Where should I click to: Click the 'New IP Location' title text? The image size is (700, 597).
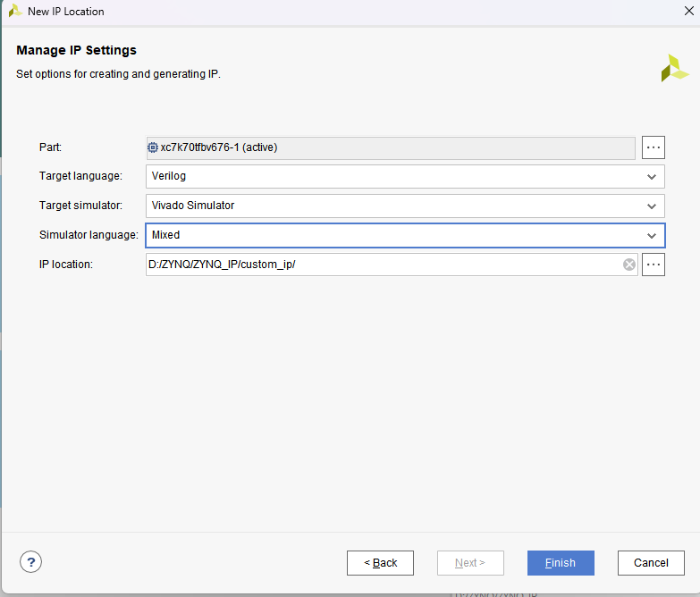coord(66,12)
